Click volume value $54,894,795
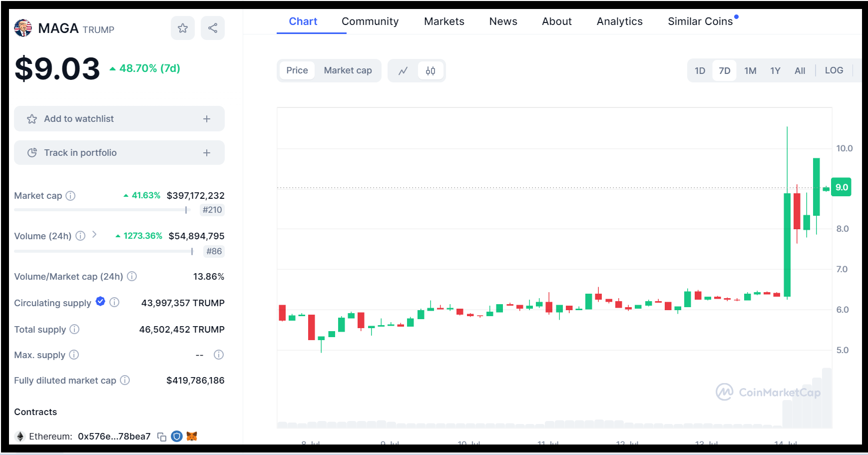868x455 pixels. click(x=196, y=236)
